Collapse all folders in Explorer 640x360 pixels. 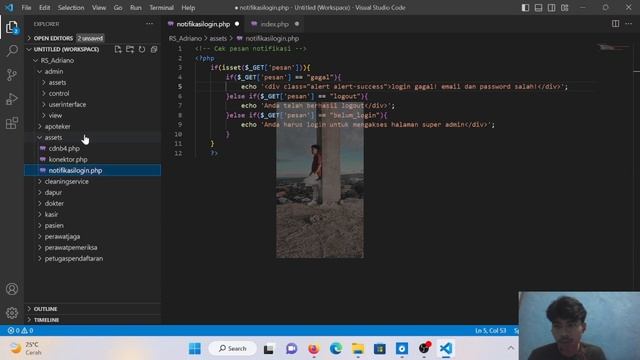point(154,49)
